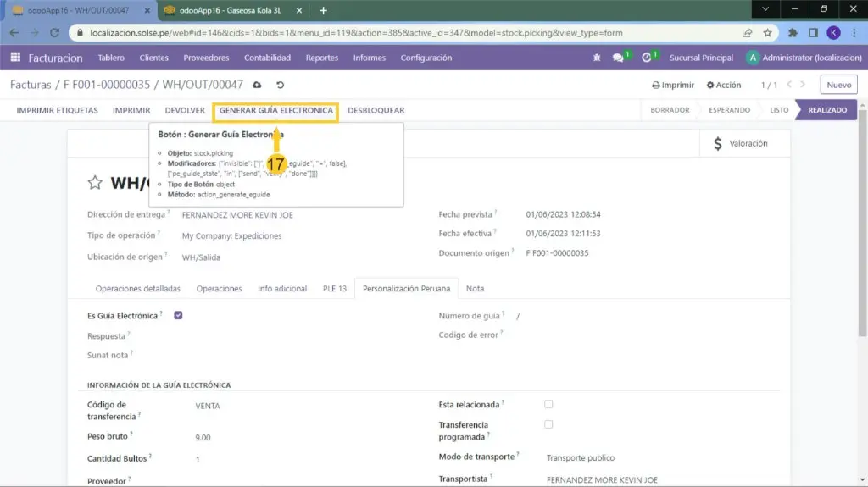Enable the Transferencia programada checkbox
The height and width of the screenshot is (487, 868).
point(548,424)
